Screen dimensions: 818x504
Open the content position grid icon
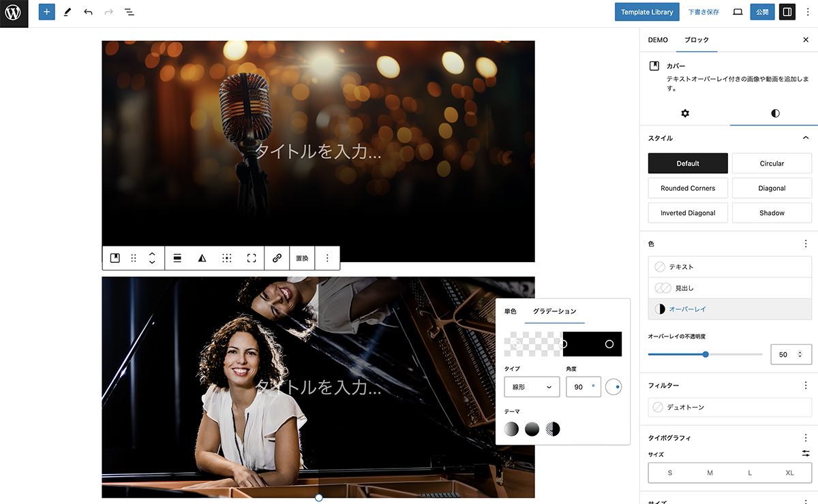[227, 258]
